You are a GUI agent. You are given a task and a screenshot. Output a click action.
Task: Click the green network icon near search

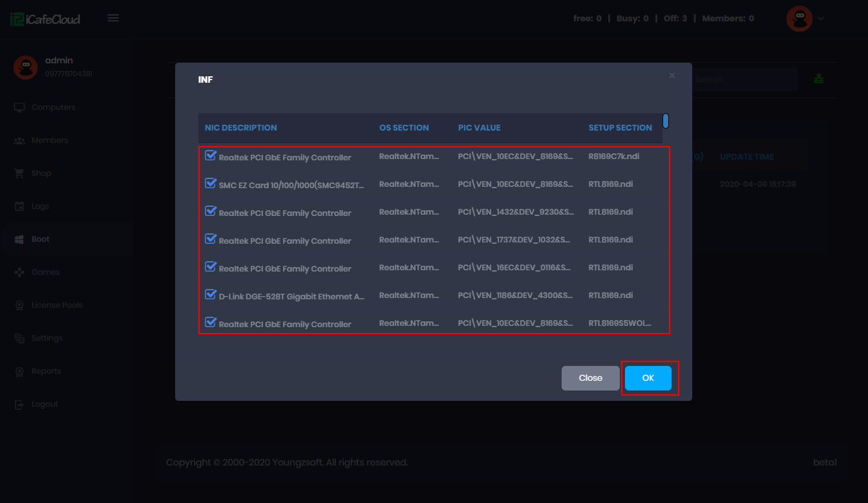point(819,79)
